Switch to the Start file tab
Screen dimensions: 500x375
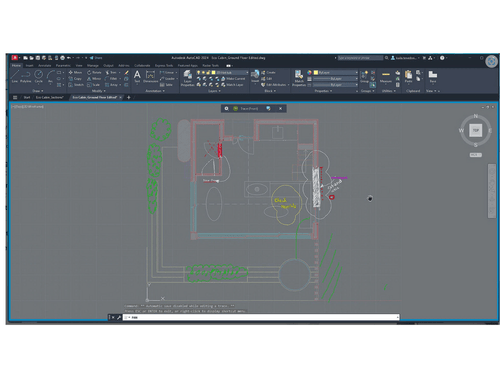(27, 97)
